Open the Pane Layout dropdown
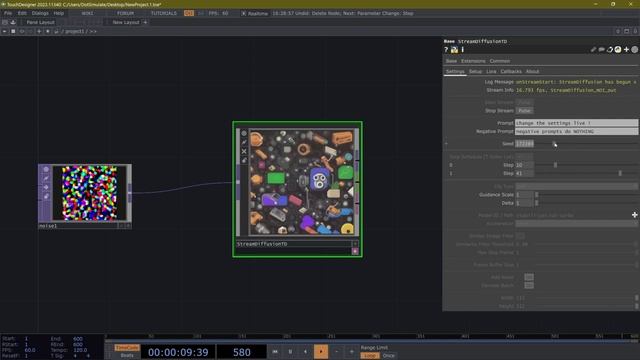This screenshot has width=640, height=360. click(x=40, y=22)
